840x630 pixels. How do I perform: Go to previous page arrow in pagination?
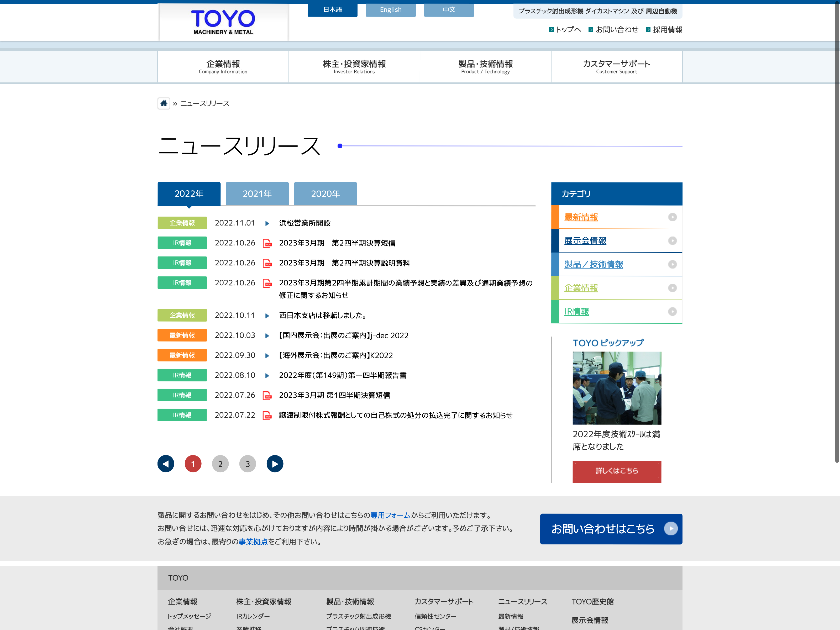pyautogui.click(x=166, y=464)
